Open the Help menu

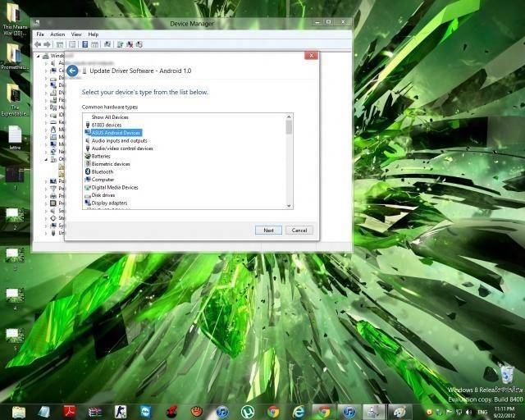point(94,34)
